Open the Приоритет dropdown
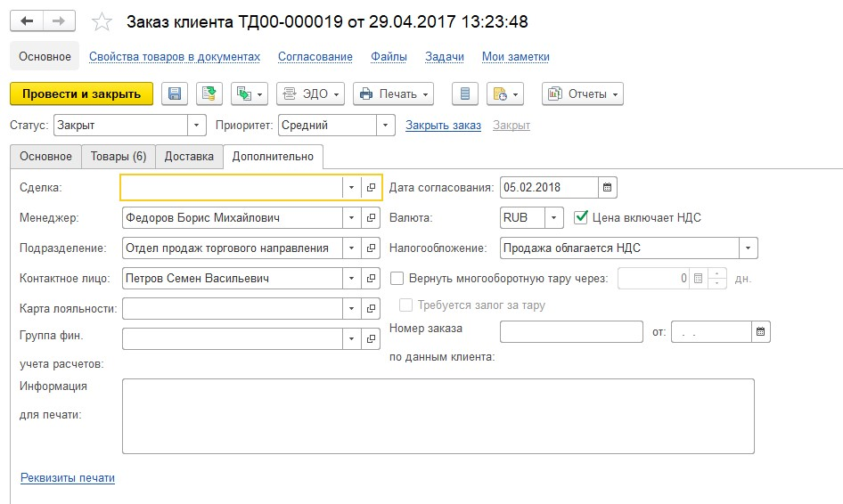This screenshot has width=843, height=504. (385, 126)
